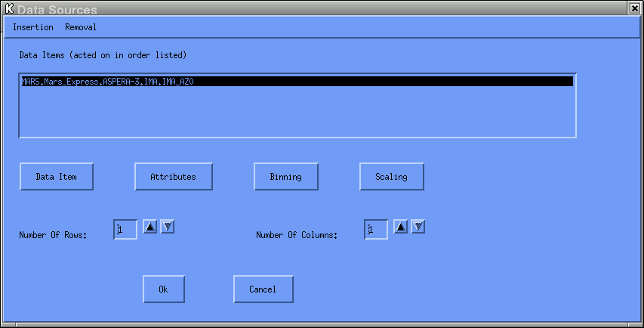
Task: Increase Number Of Columns with up arrow
Action: coord(400,227)
